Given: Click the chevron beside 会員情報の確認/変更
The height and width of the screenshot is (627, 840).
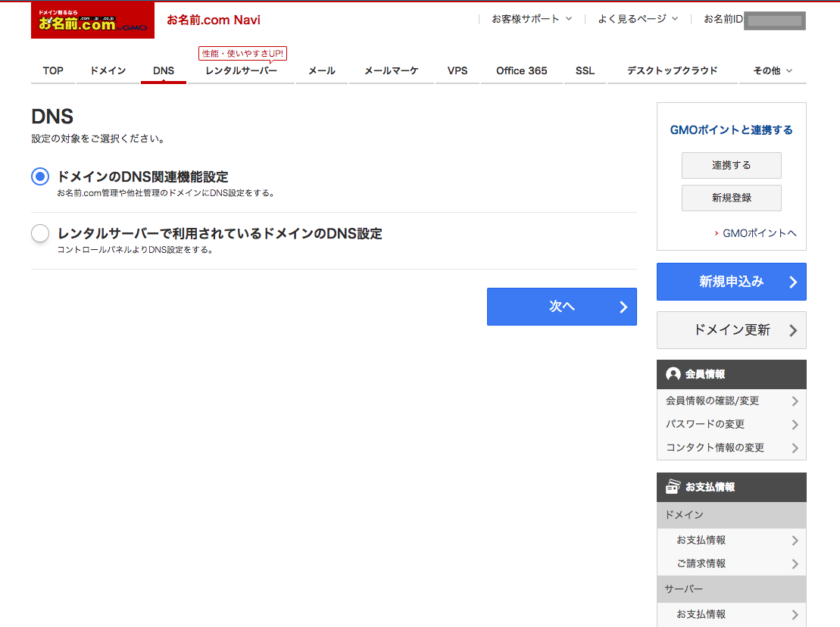Looking at the screenshot, I should pyautogui.click(x=795, y=401).
